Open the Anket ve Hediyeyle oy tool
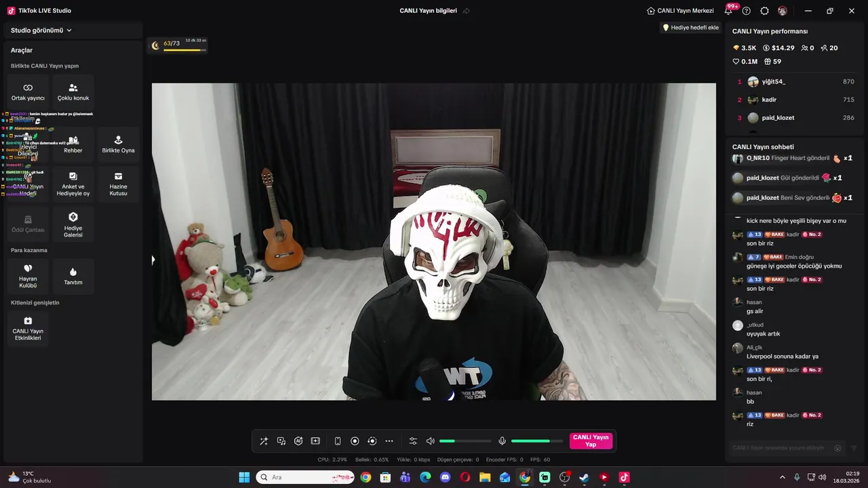868x488 pixels. (x=73, y=183)
